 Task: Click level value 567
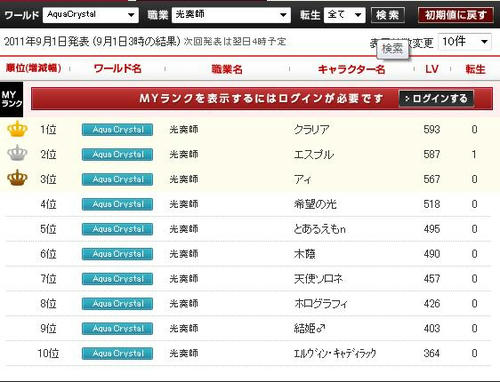click(x=432, y=179)
